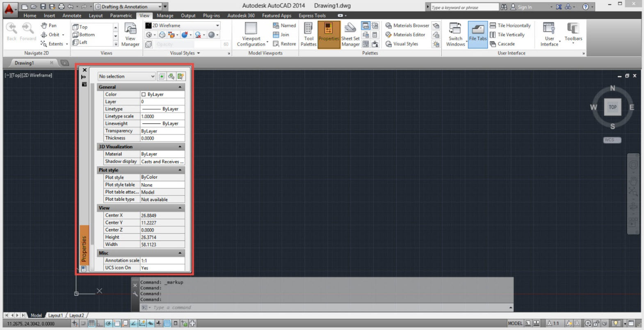The image size is (644, 330).
Task: Open the 2D Wireframe visual style dropdown
Action: (183, 25)
